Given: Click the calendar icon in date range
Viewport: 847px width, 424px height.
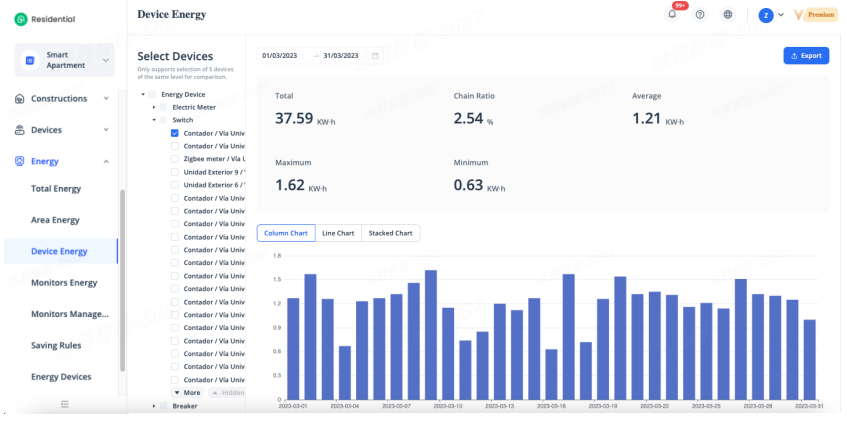Looking at the screenshot, I should pos(375,56).
